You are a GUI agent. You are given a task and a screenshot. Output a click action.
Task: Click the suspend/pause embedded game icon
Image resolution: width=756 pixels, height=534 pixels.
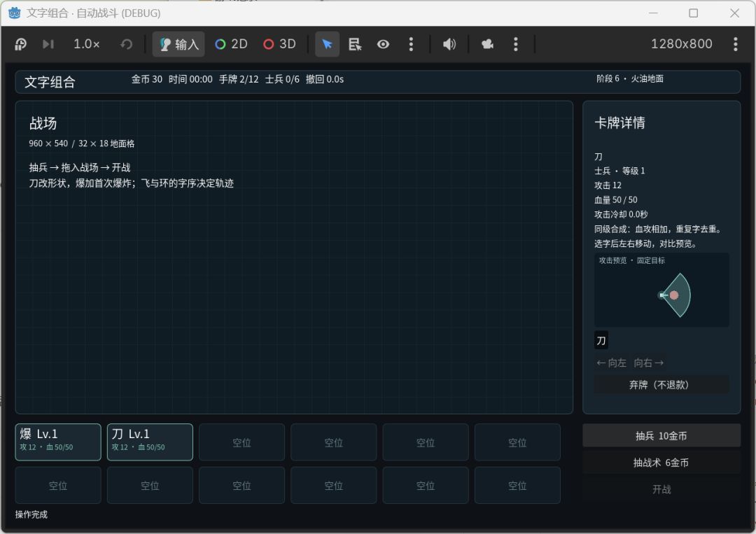coord(21,44)
